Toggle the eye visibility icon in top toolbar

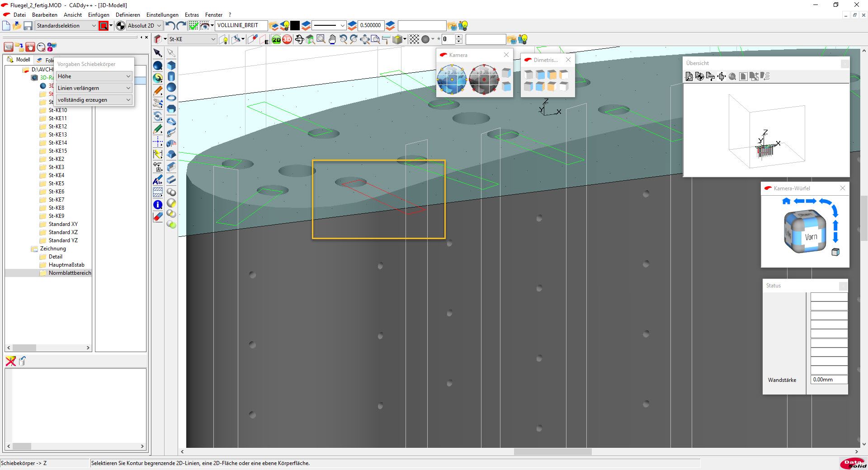tap(205, 26)
